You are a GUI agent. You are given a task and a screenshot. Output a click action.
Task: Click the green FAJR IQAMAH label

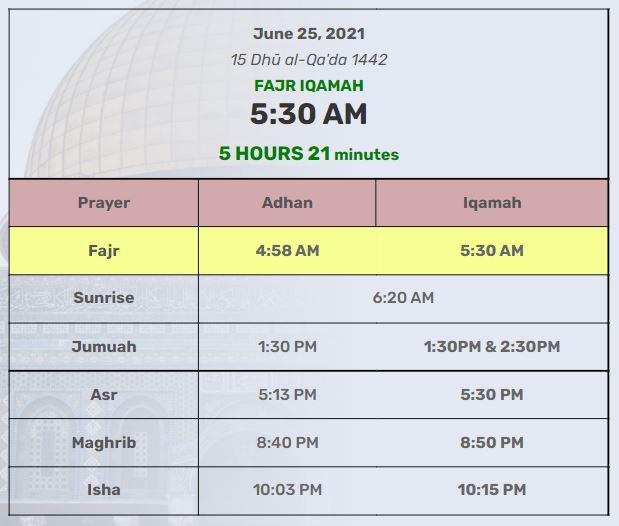tap(309, 86)
